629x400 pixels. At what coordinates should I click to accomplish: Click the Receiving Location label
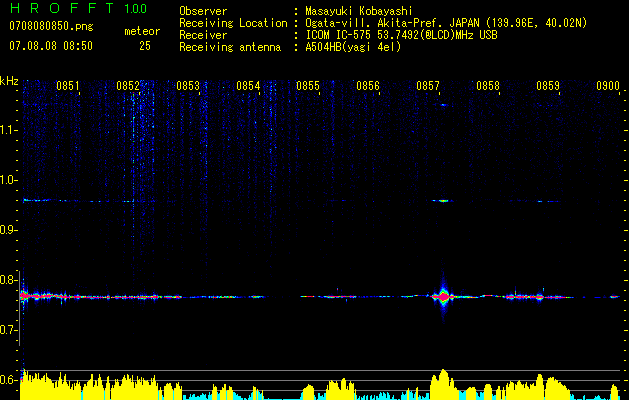pos(233,23)
